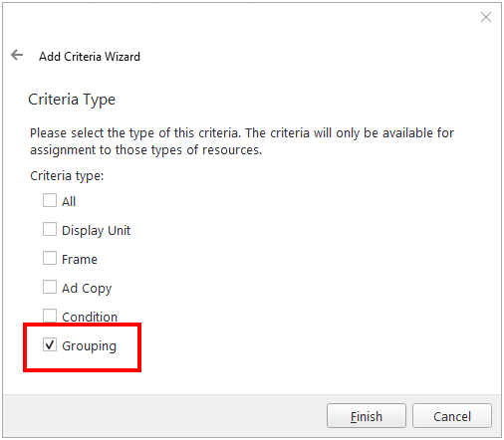Click the Finish button

[x=367, y=416]
